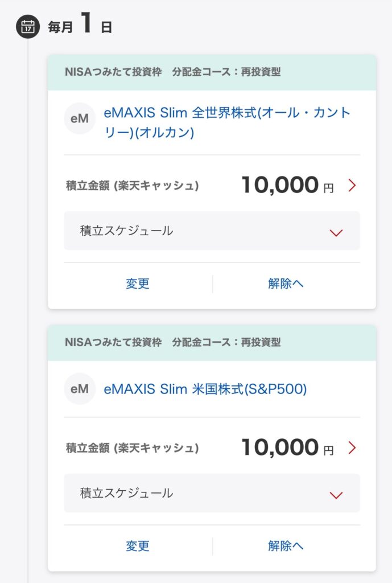The height and width of the screenshot is (583, 392).
Task: Open eMAXIS Slim 米国株式(S&P500) fund link
Action: point(205,389)
